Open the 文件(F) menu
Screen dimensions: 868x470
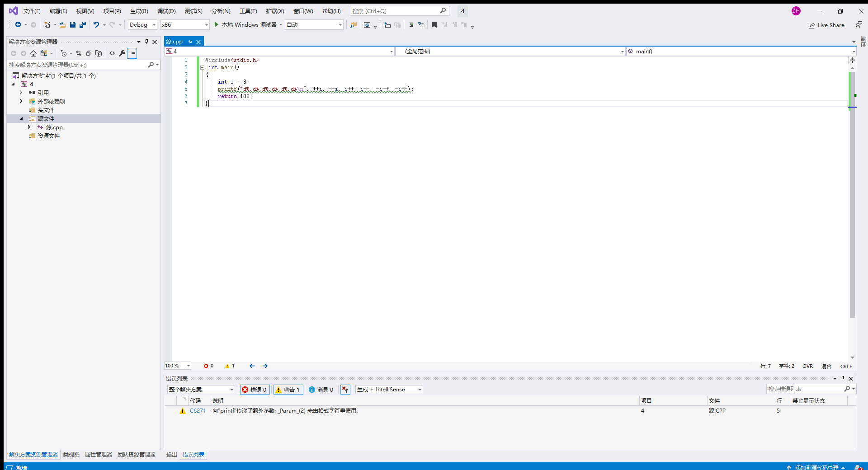click(32, 11)
